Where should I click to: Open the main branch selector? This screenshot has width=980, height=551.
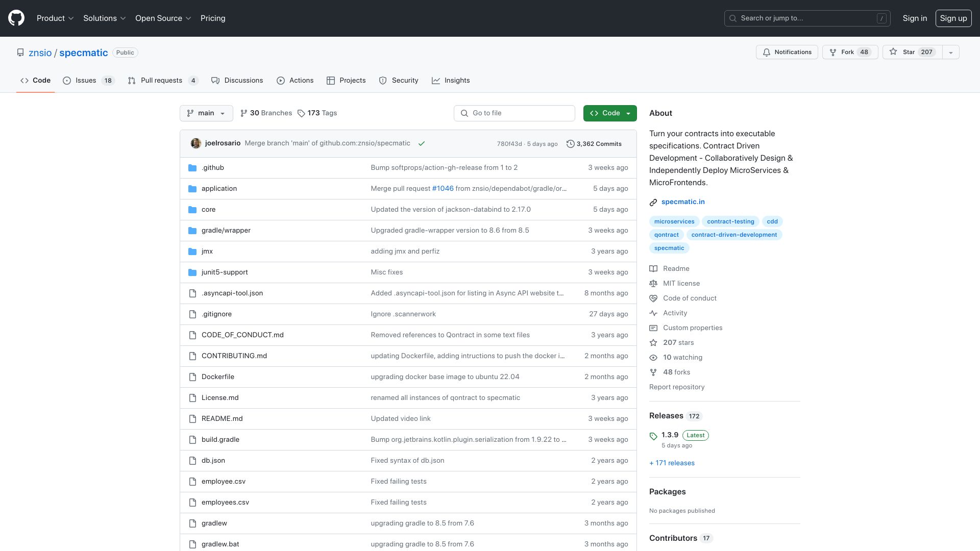pyautogui.click(x=206, y=113)
